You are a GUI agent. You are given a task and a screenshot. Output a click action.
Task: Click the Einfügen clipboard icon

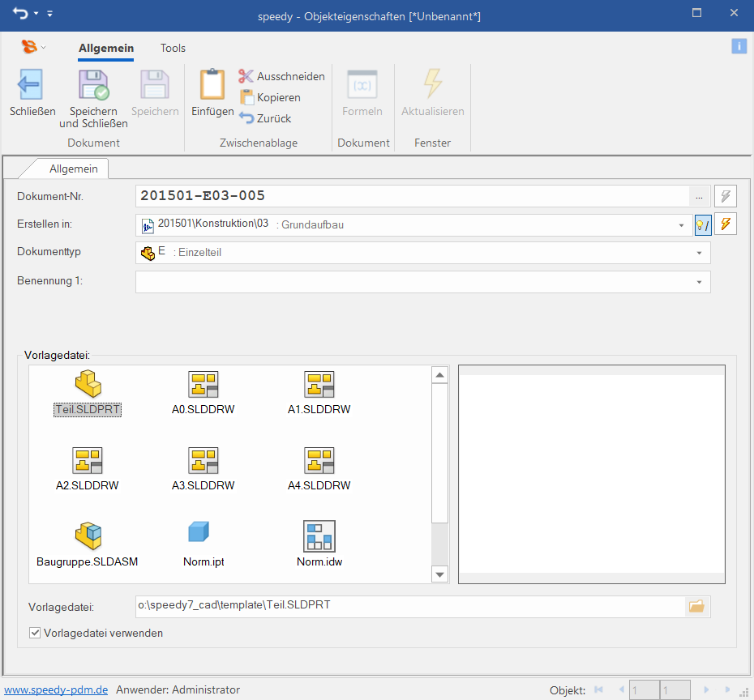(x=212, y=84)
